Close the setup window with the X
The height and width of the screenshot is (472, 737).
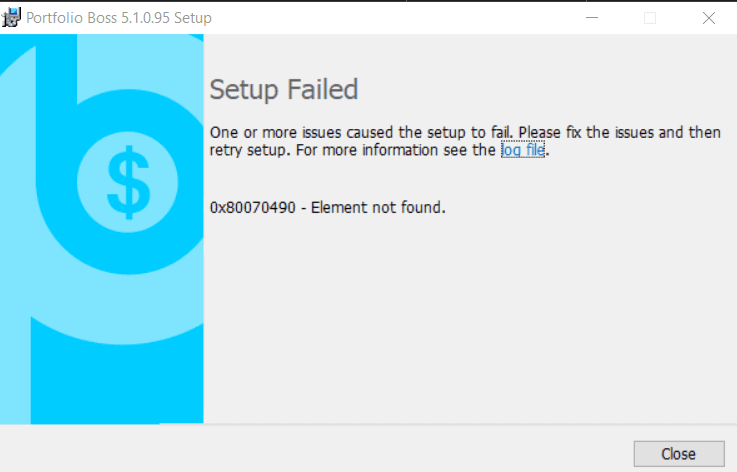click(709, 18)
